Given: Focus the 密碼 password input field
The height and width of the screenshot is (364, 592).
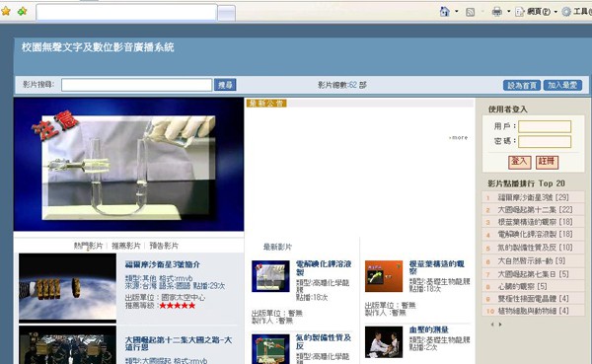Looking at the screenshot, I should pyautogui.click(x=545, y=142).
